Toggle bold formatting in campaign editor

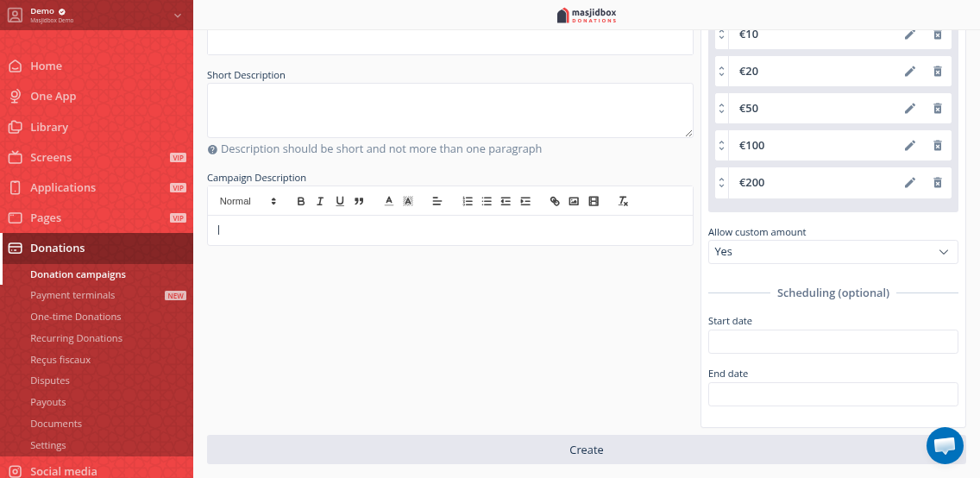300,201
